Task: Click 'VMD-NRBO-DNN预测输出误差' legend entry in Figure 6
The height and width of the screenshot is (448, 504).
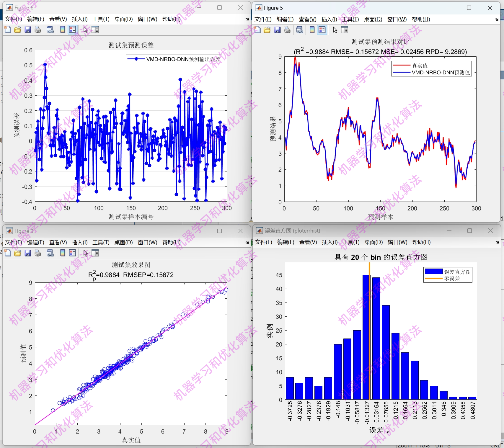Action: pos(183,59)
